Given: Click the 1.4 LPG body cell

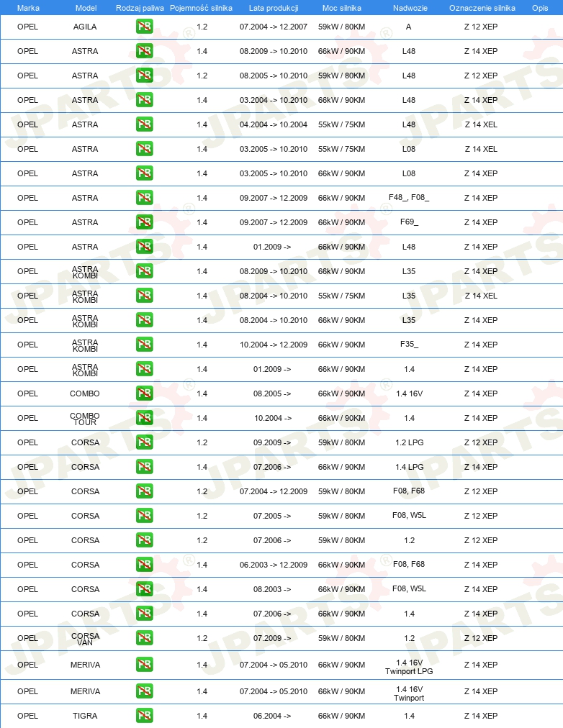Looking at the screenshot, I should [409, 467].
